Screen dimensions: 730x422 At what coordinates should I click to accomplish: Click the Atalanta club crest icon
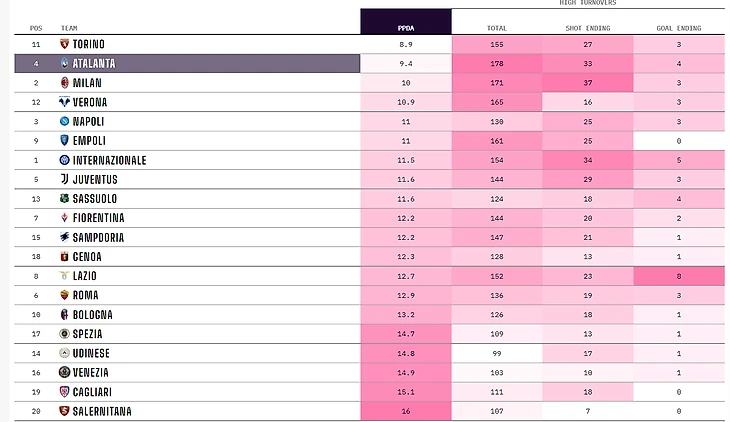point(65,64)
